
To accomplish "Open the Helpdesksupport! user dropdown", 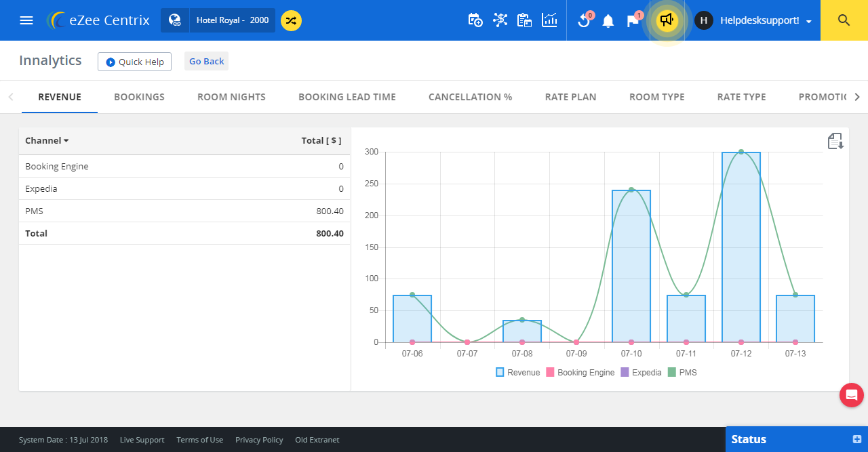I will click(x=765, y=20).
